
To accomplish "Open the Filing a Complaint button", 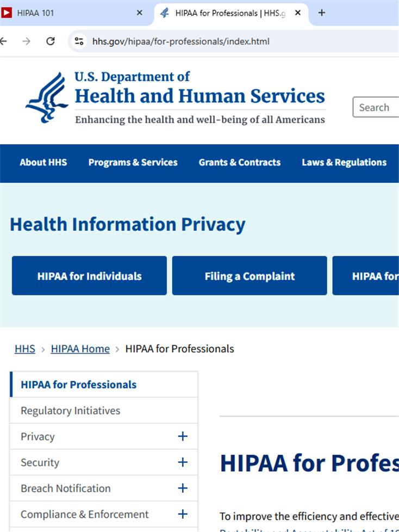I will [x=250, y=275].
